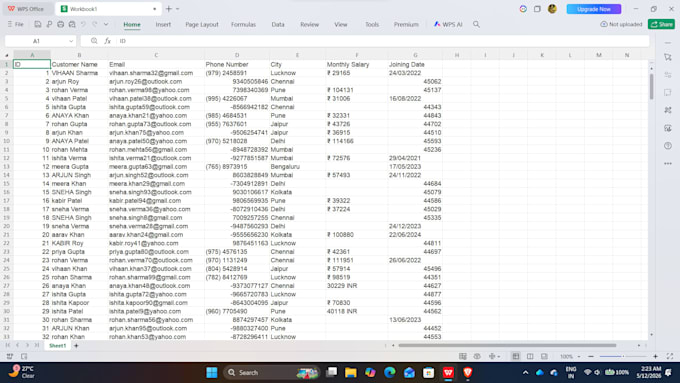Open the Windows Start menu

[x=212, y=373]
